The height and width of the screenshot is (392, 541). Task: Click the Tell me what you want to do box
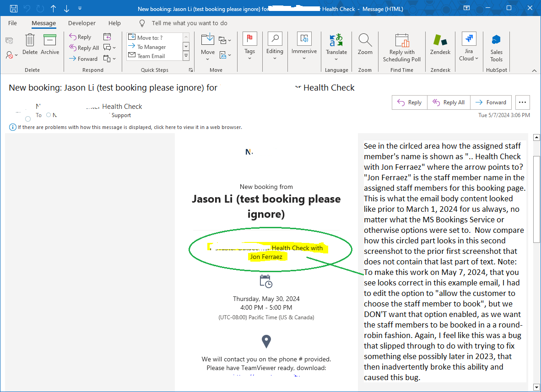[x=189, y=23]
